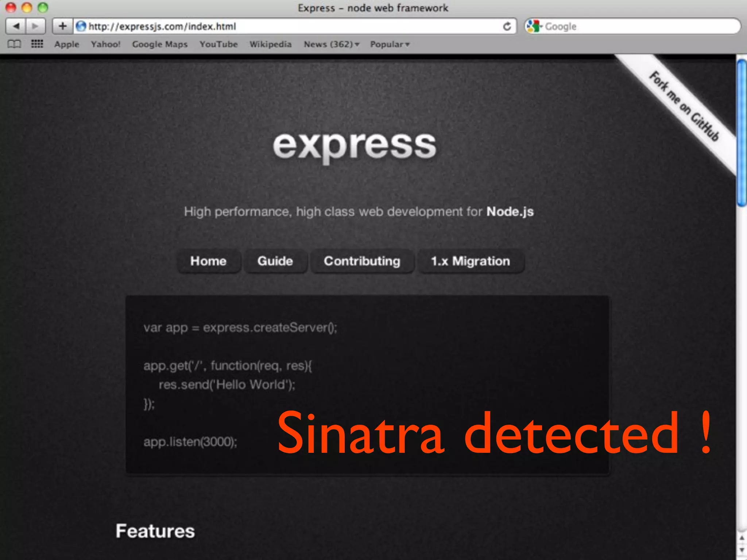The height and width of the screenshot is (560, 747).
Task: Open the bookmarks book icon
Action: pyautogui.click(x=14, y=44)
